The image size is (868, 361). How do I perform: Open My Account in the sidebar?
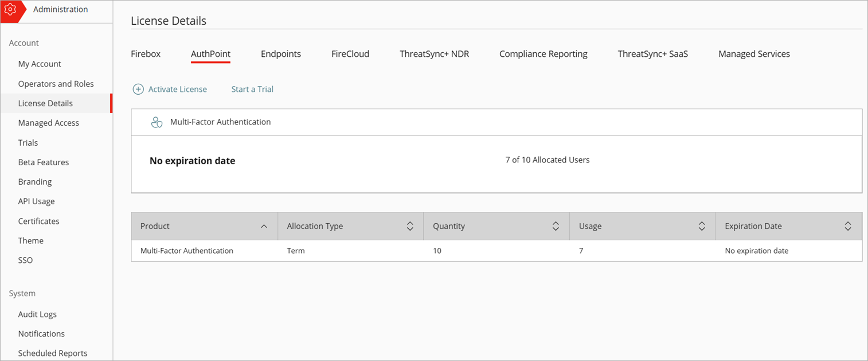click(40, 64)
